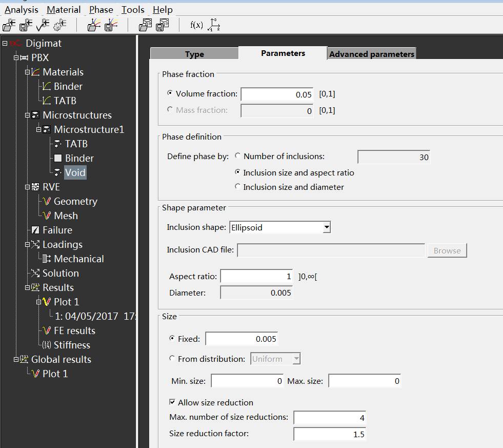Select Inclusion size and diameter option
The width and height of the screenshot is (503, 448).
tap(238, 187)
